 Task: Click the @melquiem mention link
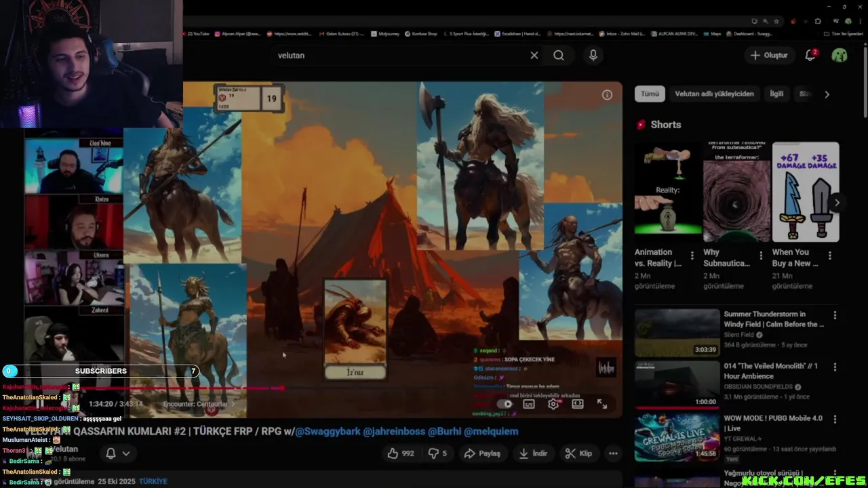491,431
